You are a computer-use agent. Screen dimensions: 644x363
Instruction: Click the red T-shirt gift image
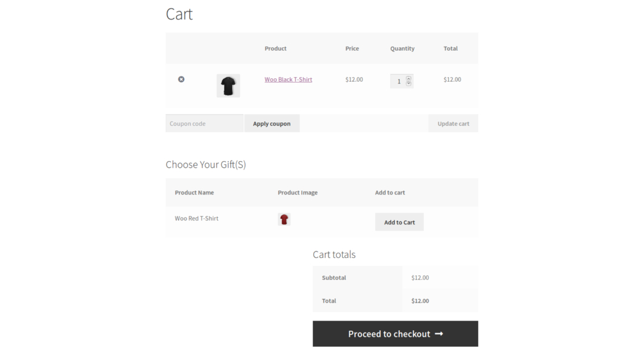point(284,219)
